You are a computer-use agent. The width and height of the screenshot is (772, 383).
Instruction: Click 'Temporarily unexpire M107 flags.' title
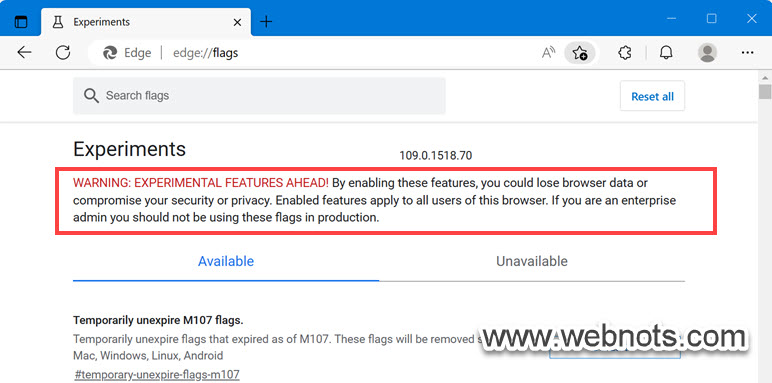(x=158, y=320)
